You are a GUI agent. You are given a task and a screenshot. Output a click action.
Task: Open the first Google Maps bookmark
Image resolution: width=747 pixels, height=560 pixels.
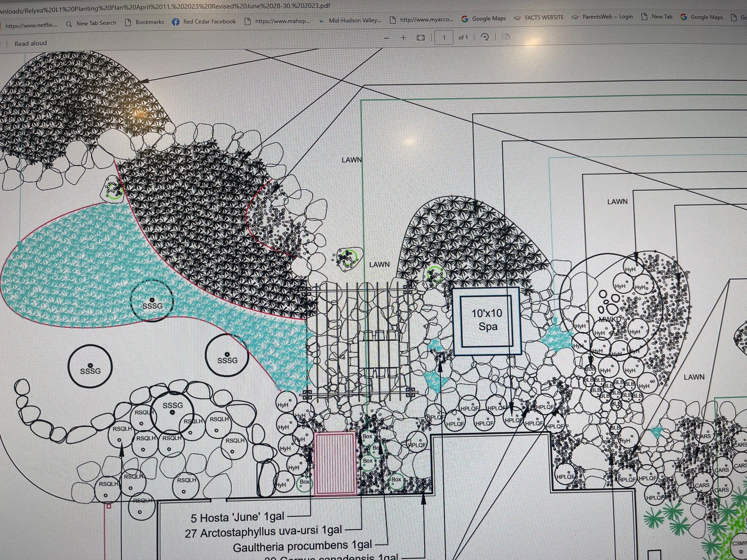point(484,19)
